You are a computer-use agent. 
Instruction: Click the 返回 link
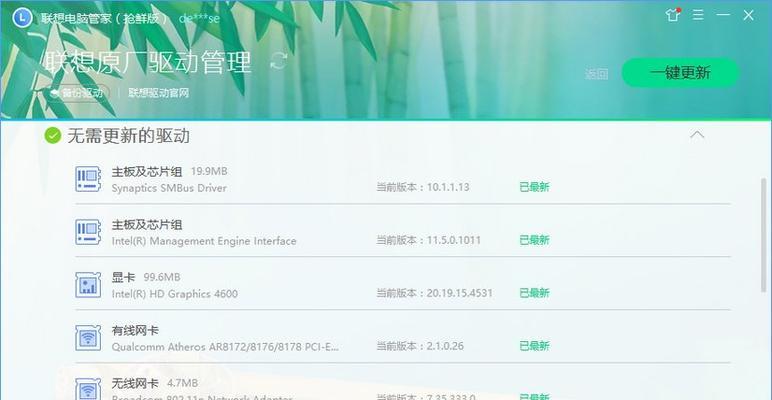(596, 74)
